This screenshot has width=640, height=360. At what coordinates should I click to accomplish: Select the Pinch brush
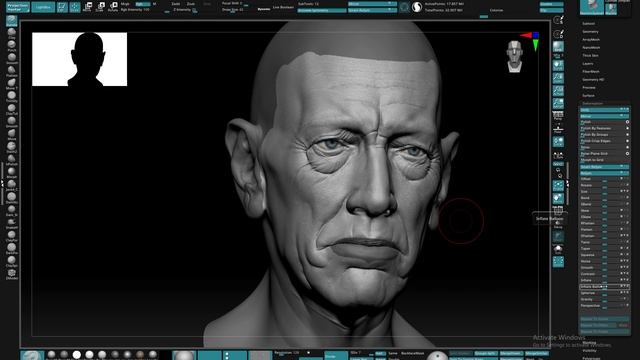pyautogui.click(x=11, y=46)
